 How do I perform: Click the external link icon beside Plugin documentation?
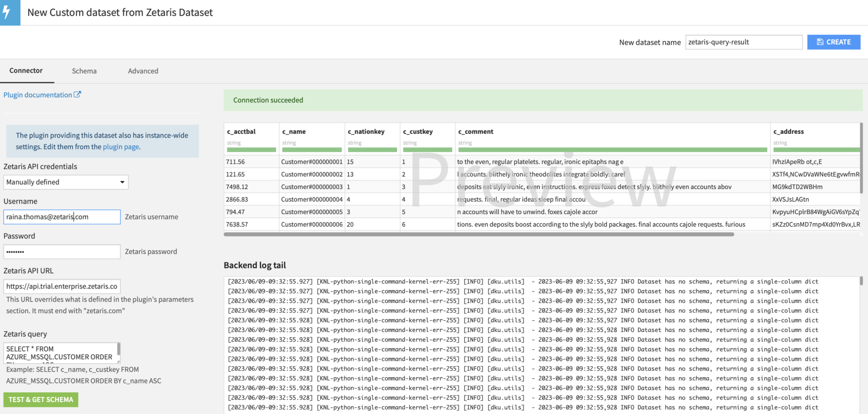78,94
